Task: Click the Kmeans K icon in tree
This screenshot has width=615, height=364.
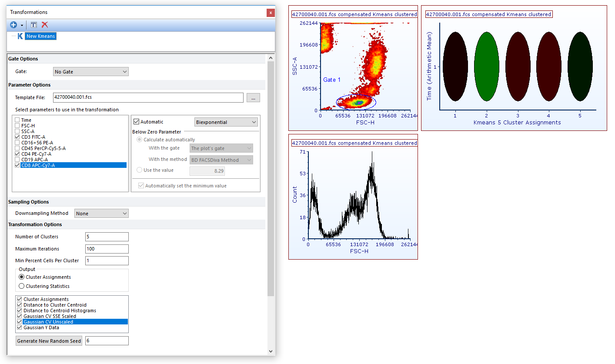Action: (20, 36)
